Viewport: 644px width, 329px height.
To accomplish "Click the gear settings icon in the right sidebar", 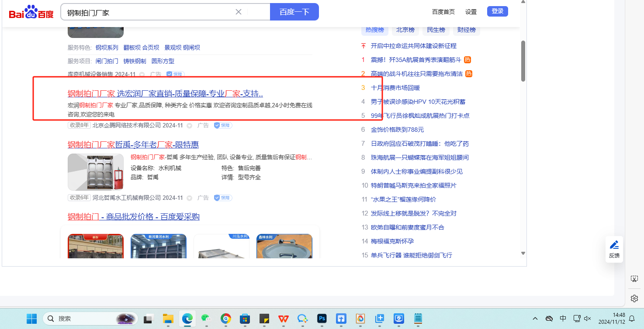I will (634, 298).
